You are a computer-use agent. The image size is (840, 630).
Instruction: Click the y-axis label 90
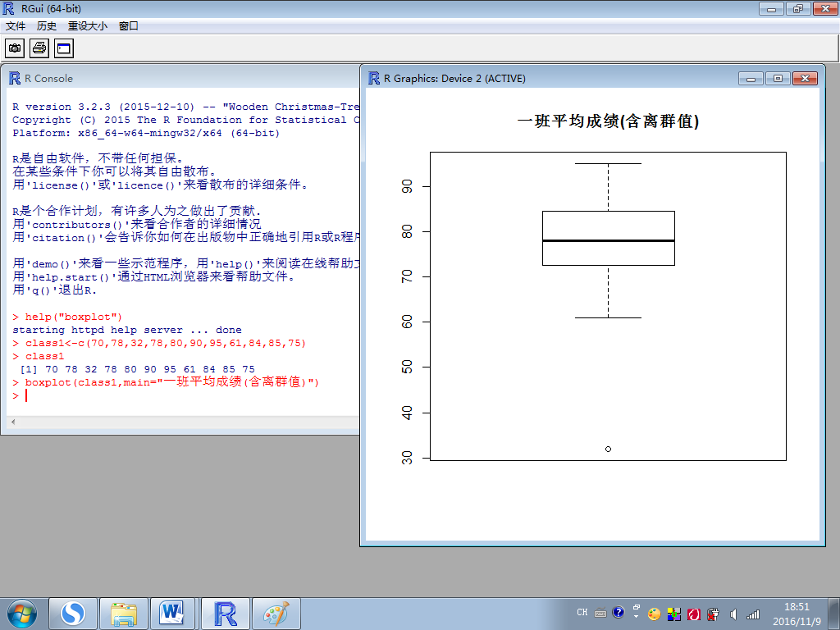tap(407, 186)
